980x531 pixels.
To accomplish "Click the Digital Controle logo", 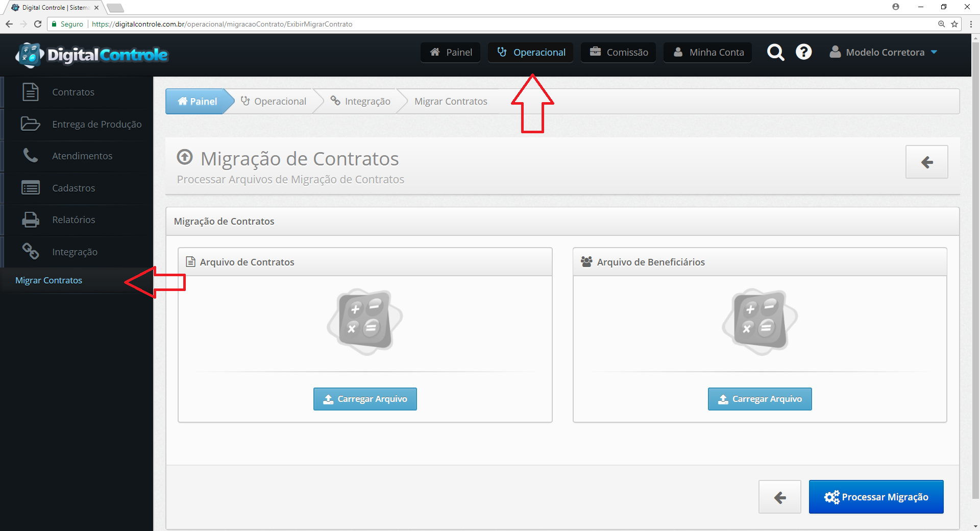I will pos(92,55).
